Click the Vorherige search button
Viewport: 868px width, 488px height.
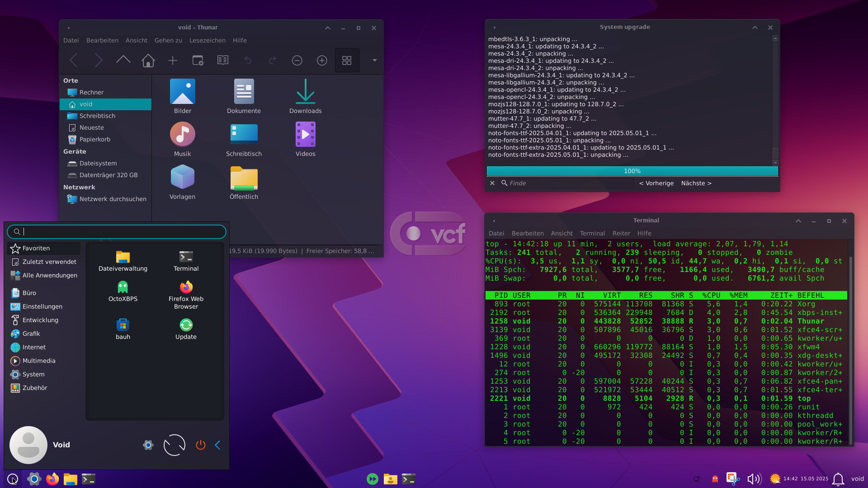coord(656,183)
